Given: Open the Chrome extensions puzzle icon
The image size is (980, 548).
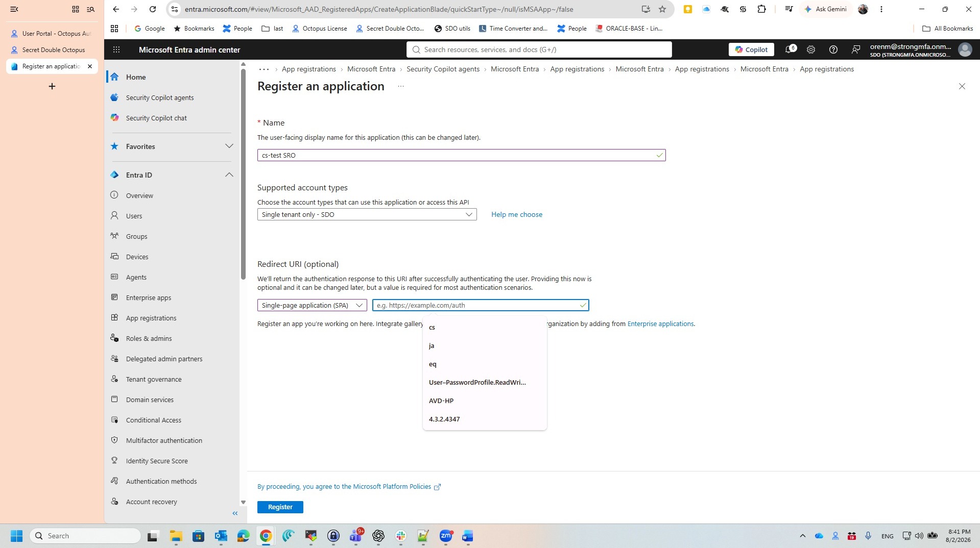Looking at the screenshot, I should [761, 9].
